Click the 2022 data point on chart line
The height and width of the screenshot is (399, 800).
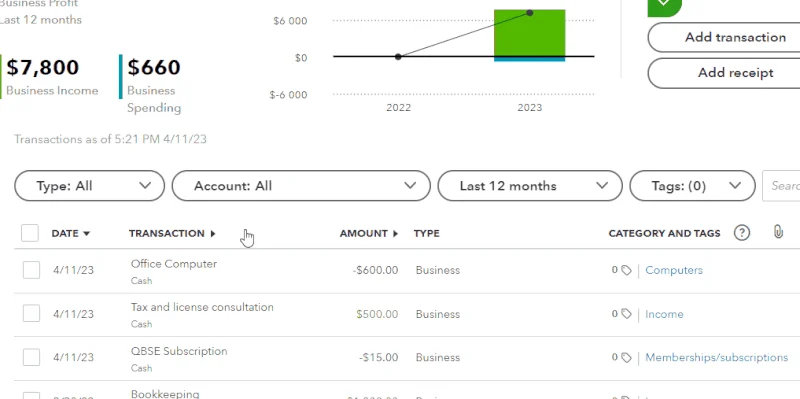(398, 57)
